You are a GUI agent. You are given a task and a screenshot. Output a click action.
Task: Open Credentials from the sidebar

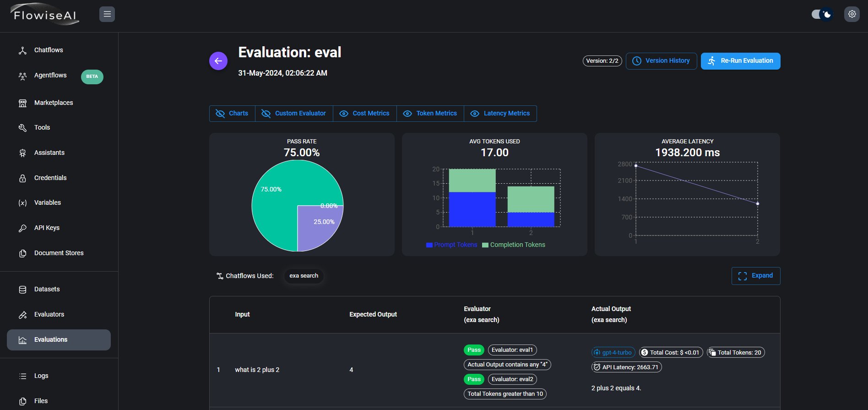(x=59, y=178)
